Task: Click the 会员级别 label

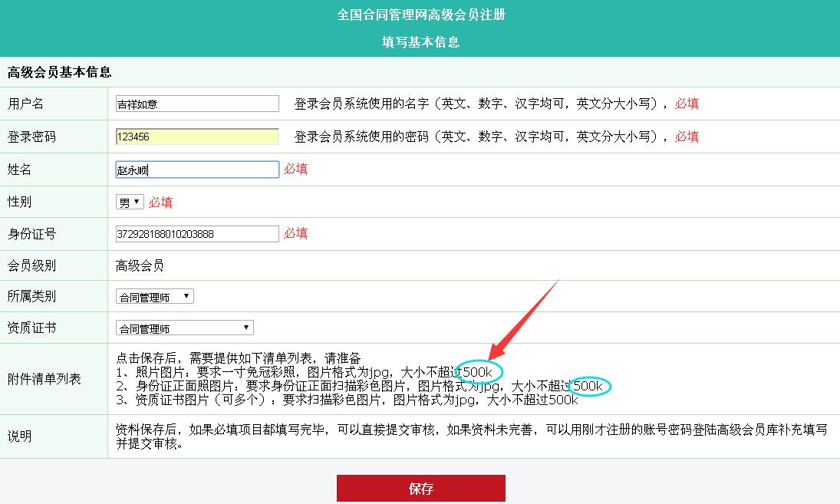Action: click(31, 265)
